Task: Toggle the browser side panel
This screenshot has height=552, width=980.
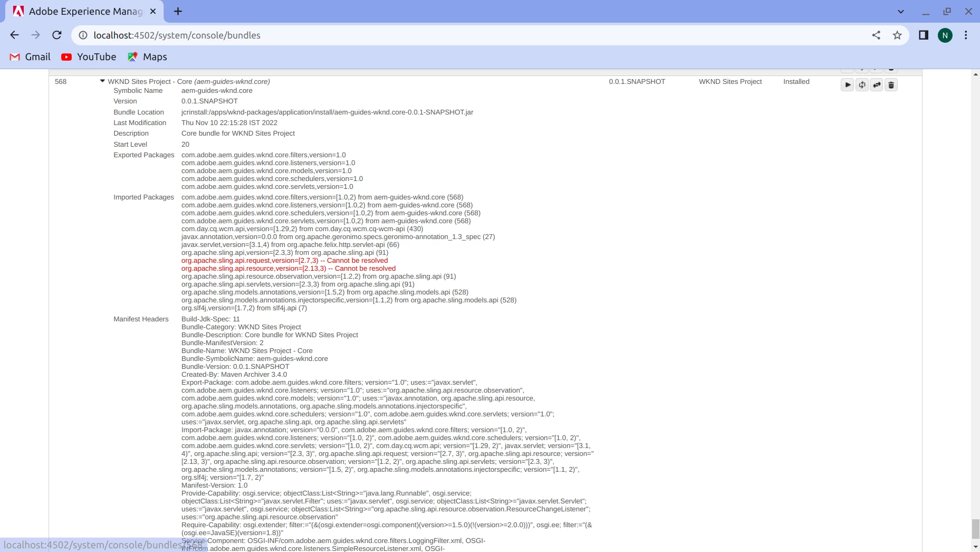Action: (x=924, y=35)
